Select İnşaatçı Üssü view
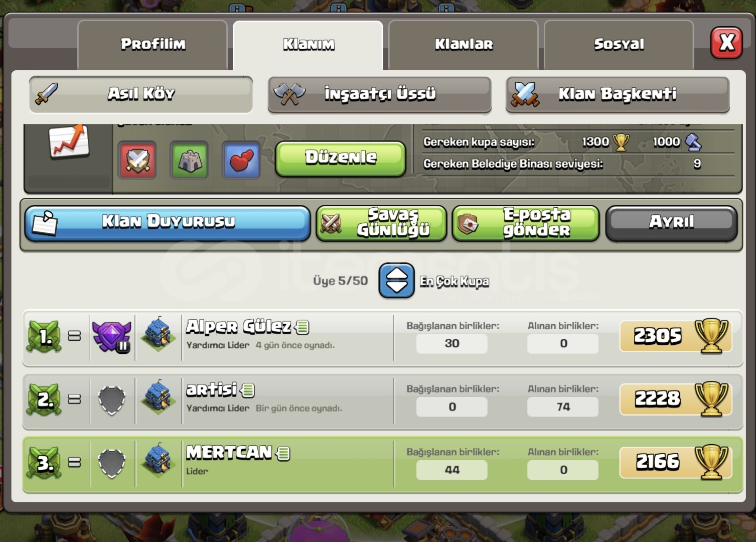Image resolution: width=756 pixels, height=542 pixels. [379, 94]
